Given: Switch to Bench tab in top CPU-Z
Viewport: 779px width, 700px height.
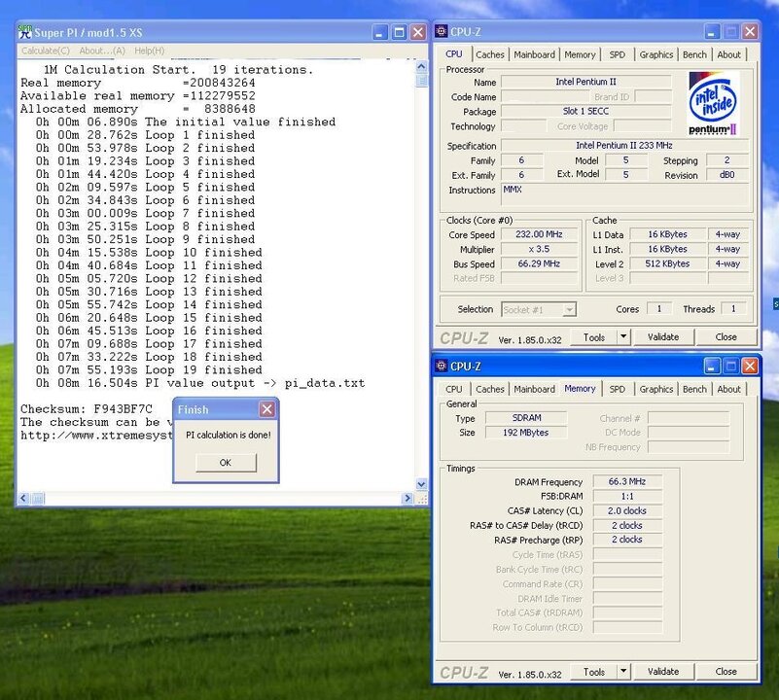Looking at the screenshot, I should pos(694,54).
